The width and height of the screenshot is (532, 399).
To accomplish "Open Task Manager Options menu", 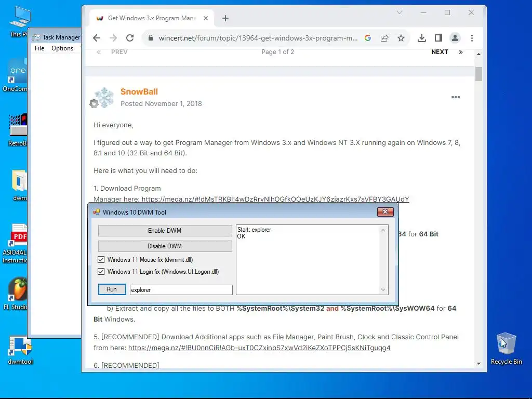I will pos(62,48).
